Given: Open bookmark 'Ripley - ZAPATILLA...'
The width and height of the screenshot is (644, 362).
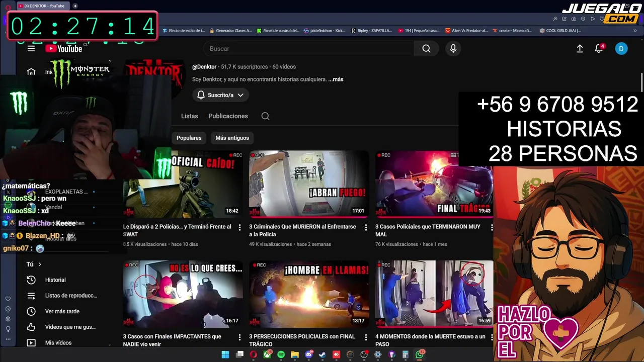Looking at the screenshot, I should pos(371,31).
